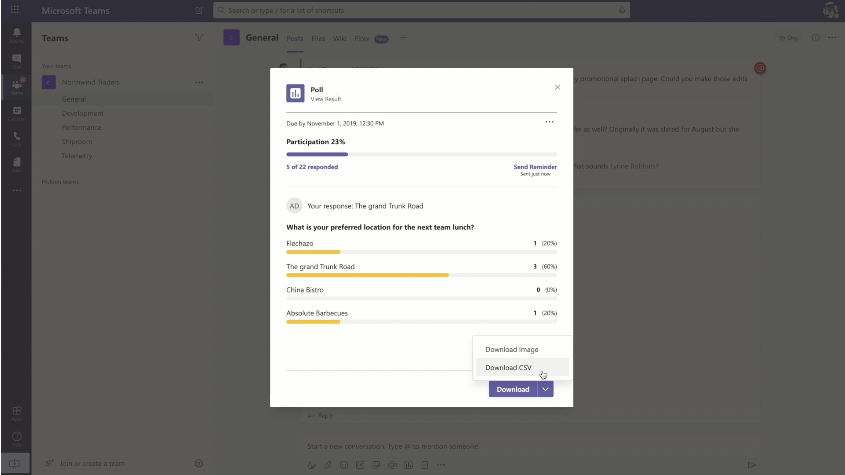This screenshot has width=845, height=475.
Task: Expand the Download split-button arrow
Action: [x=545, y=389]
